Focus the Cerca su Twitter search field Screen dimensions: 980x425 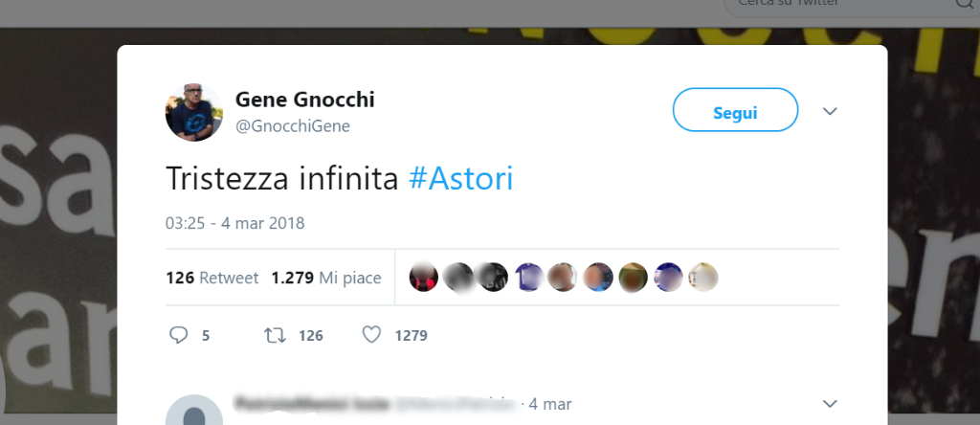(x=833, y=4)
